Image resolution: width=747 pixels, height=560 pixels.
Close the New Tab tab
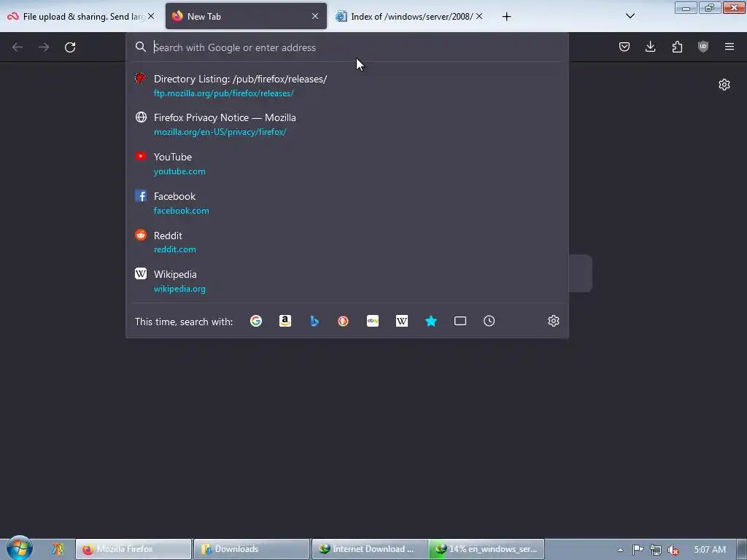[315, 16]
